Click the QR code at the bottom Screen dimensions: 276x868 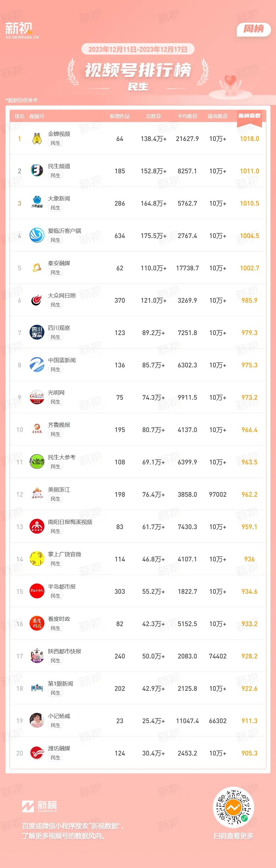click(x=233, y=807)
